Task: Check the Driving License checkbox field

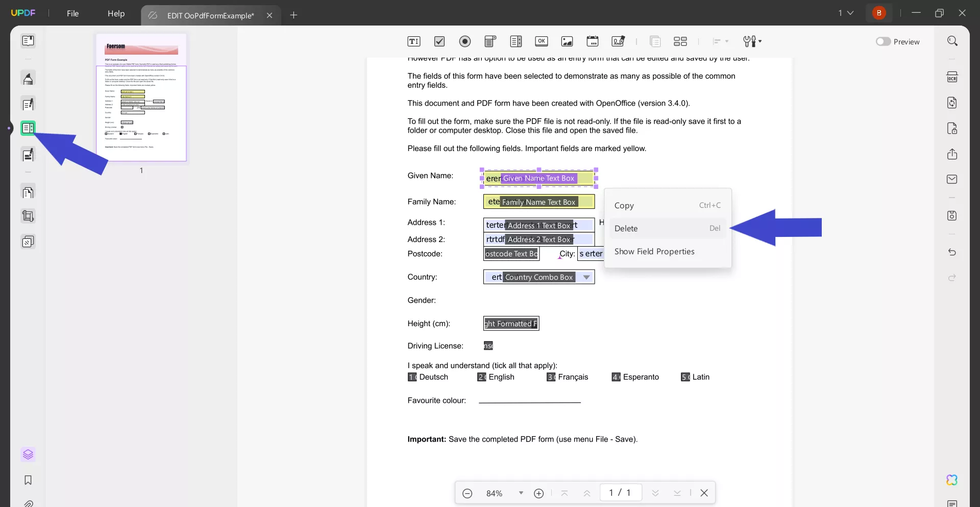Action: pos(488,346)
